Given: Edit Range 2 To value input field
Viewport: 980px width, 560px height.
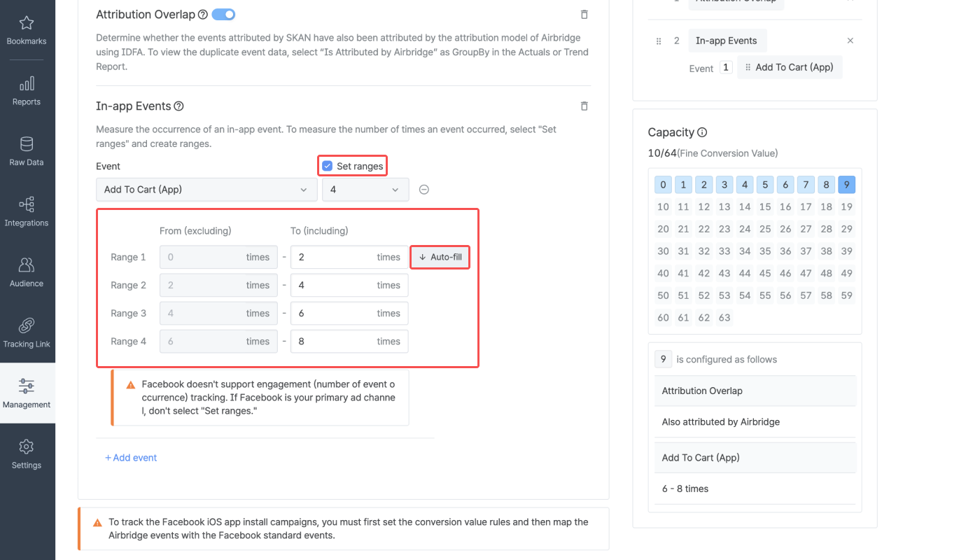Looking at the screenshot, I should click(349, 285).
